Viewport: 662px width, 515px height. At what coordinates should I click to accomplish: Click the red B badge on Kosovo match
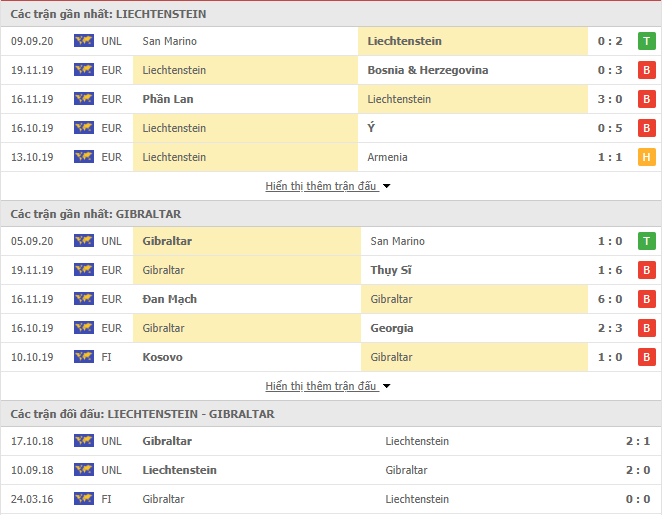(x=646, y=357)
